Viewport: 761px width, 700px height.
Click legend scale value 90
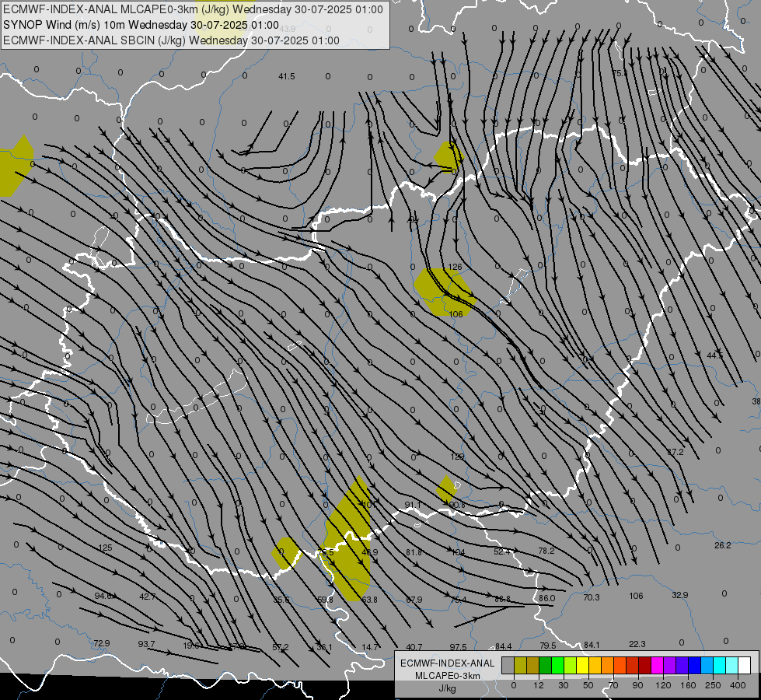(637, 685)
